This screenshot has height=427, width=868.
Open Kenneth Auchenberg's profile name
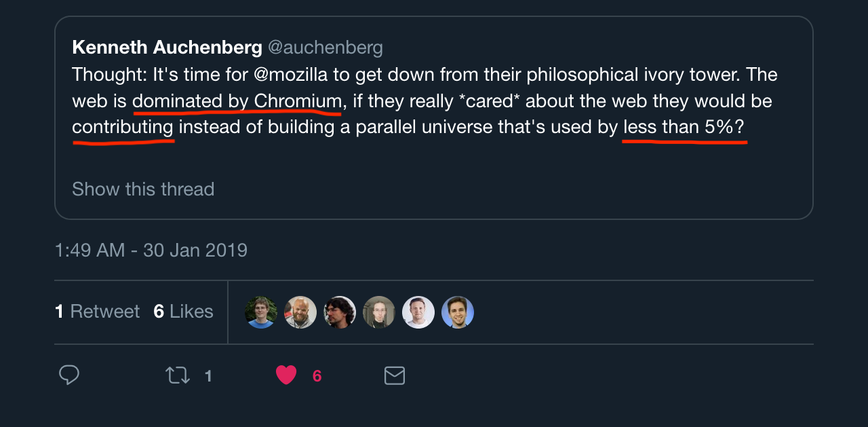(x=167, y=48)
